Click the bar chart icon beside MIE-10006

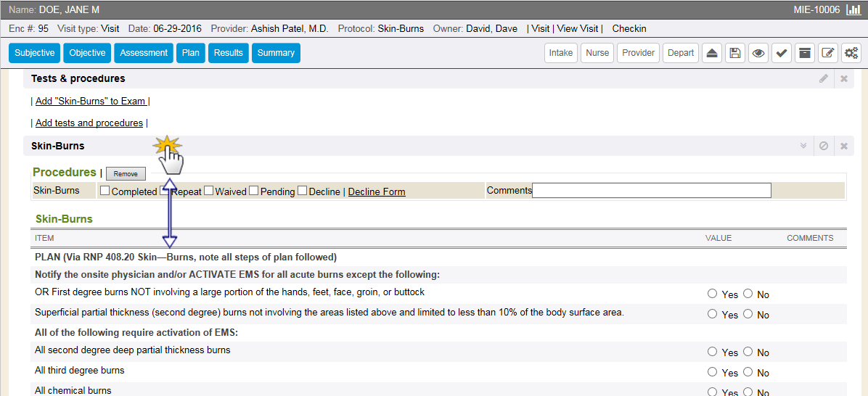[x=853, y=10]
